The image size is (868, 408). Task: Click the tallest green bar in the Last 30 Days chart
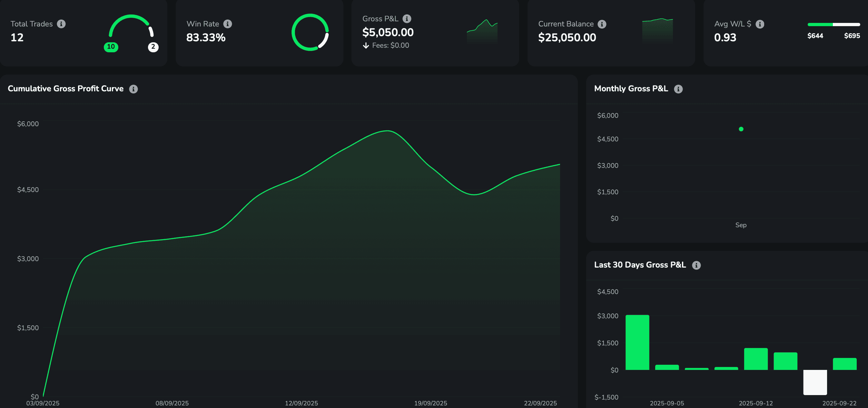(637, 342)
